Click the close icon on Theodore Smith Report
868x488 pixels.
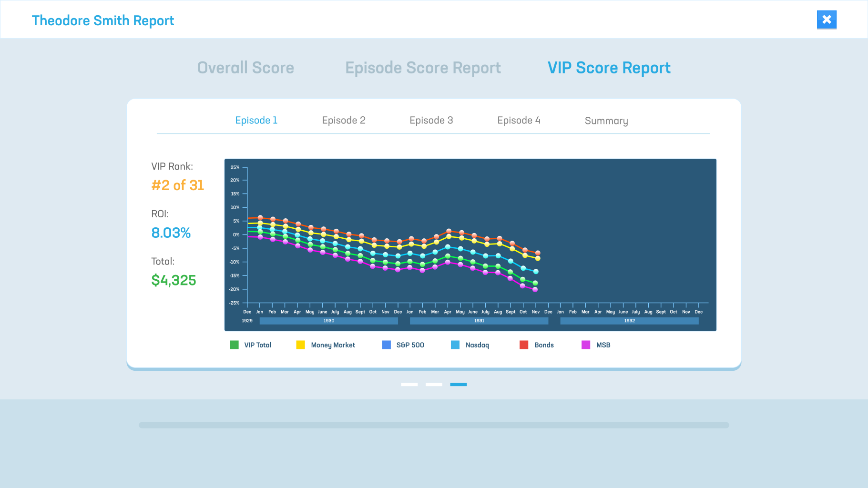(827, 19)
